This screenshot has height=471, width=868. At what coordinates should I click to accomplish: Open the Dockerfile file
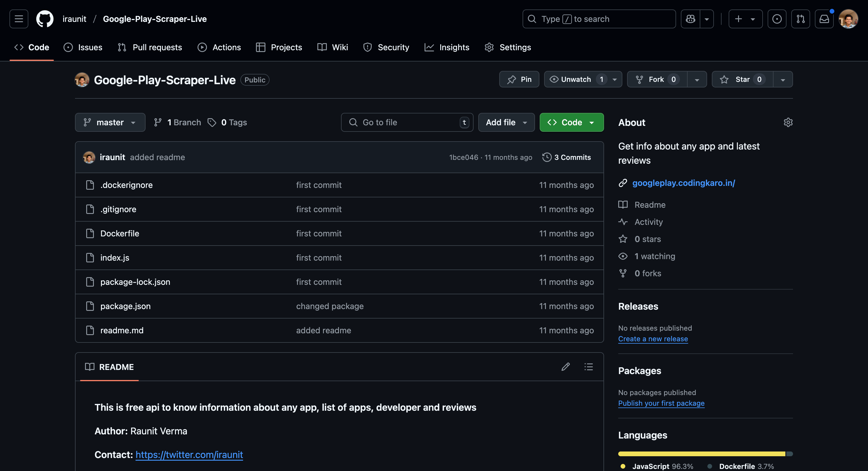120,234
